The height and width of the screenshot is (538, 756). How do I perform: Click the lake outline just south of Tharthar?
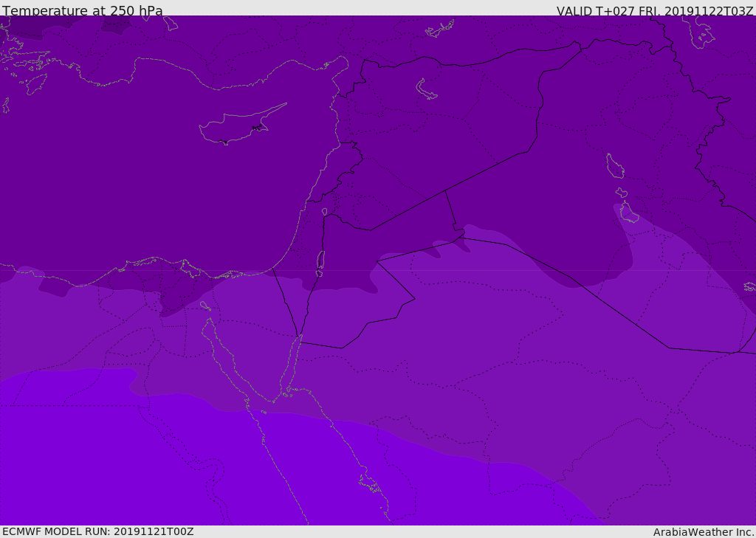tap(628, 213)
